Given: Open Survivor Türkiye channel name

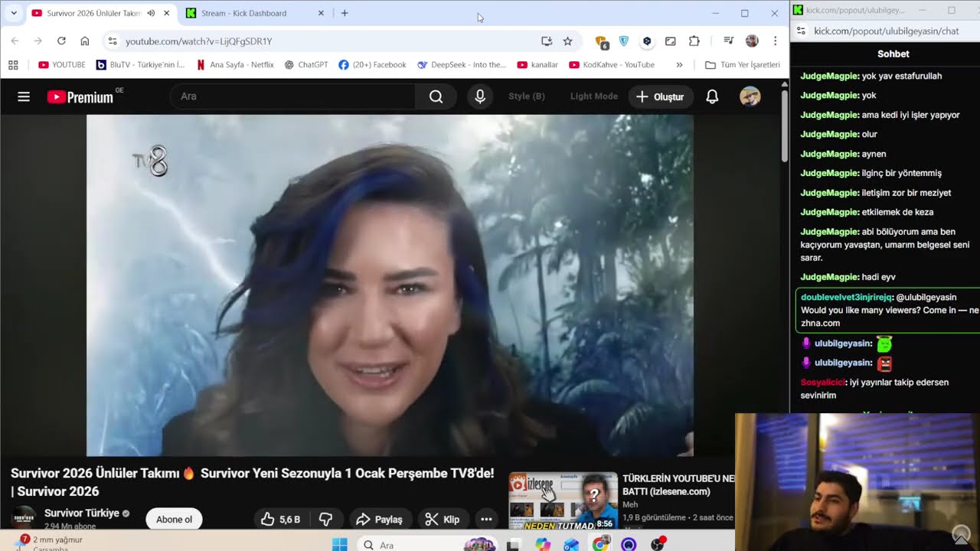Looking at the screenshot, I should [81, 513].
